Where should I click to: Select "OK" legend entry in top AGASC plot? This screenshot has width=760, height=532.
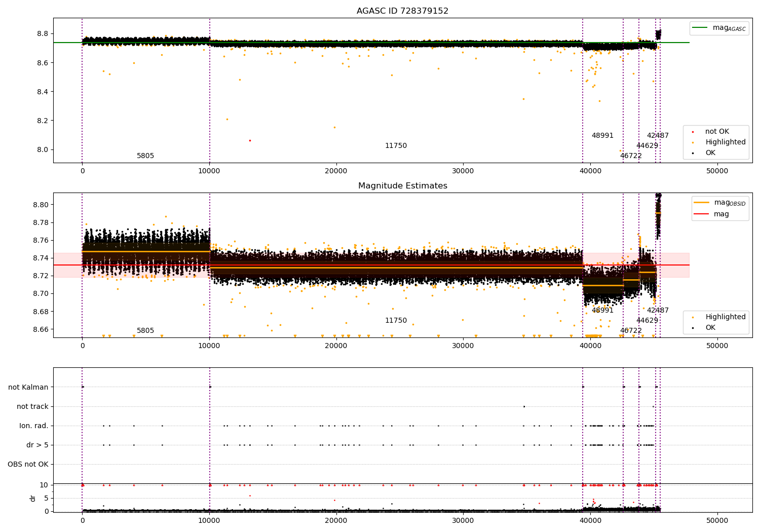pyautogui.click(x=710, y=153)
